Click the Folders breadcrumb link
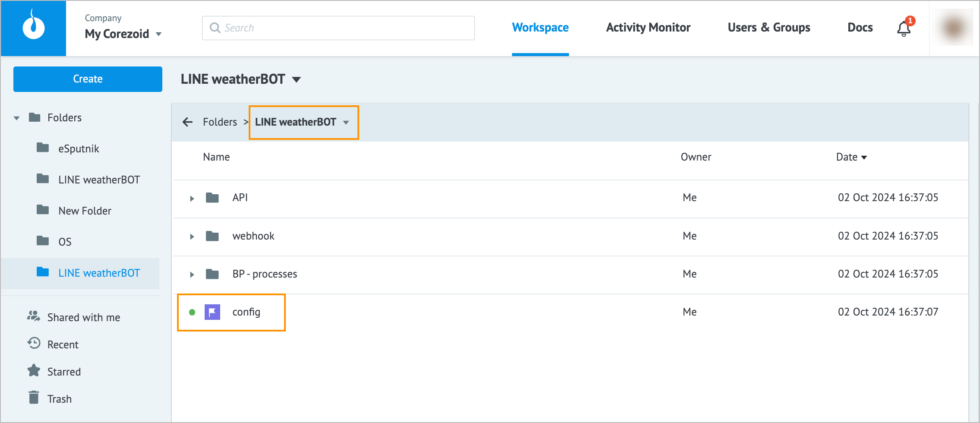980x423 pixels. 220,122
